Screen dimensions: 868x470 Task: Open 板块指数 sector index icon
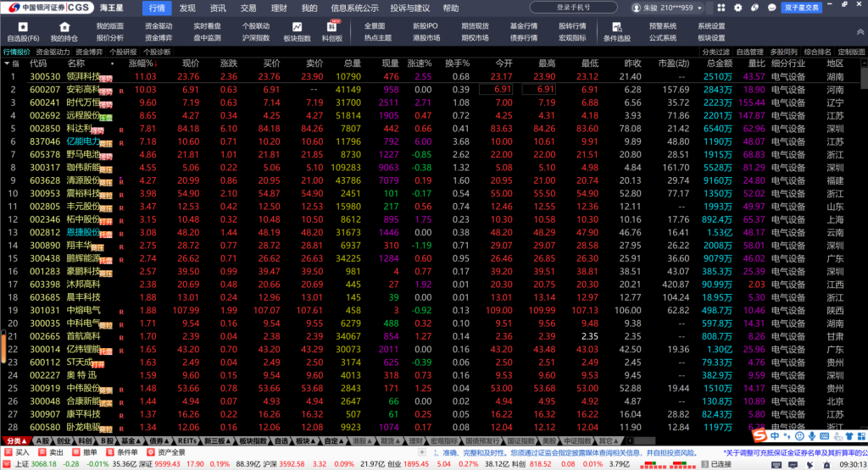[296, 32]
